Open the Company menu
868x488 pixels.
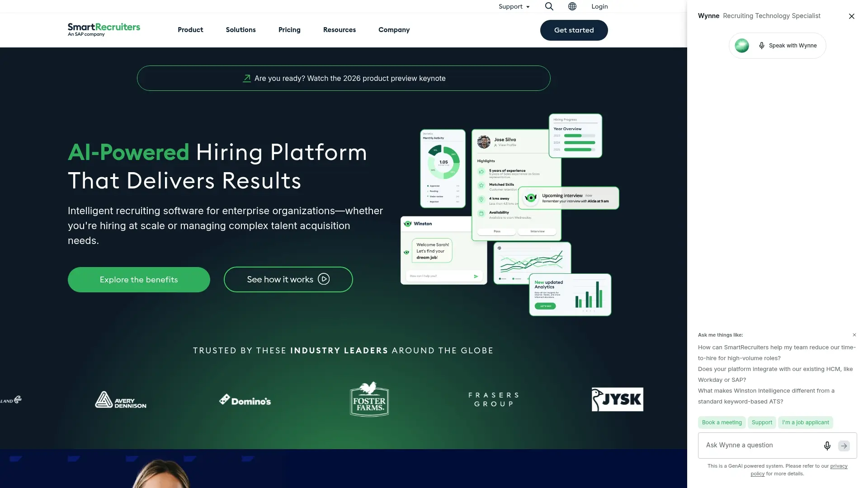pos(394,30)
